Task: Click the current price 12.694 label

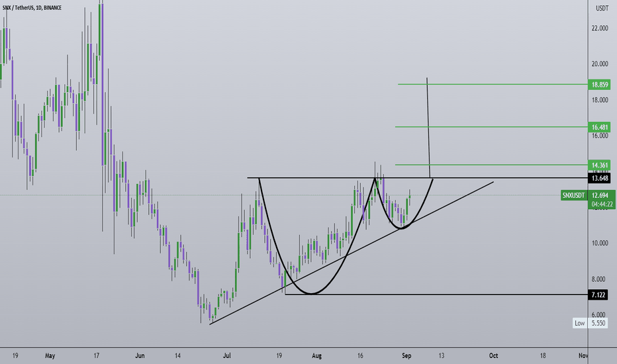Action: coord(601,195)
